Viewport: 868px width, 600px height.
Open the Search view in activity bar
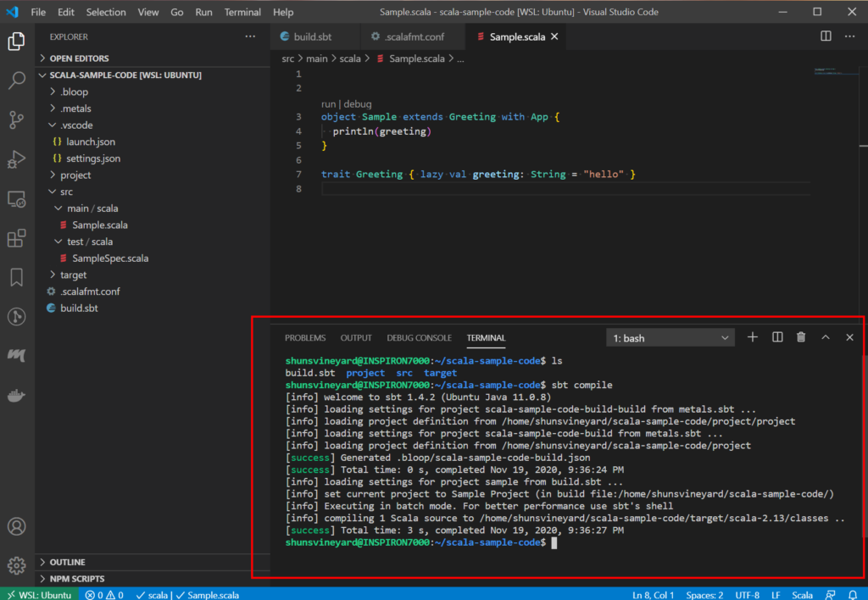click(x=16, y=81)
